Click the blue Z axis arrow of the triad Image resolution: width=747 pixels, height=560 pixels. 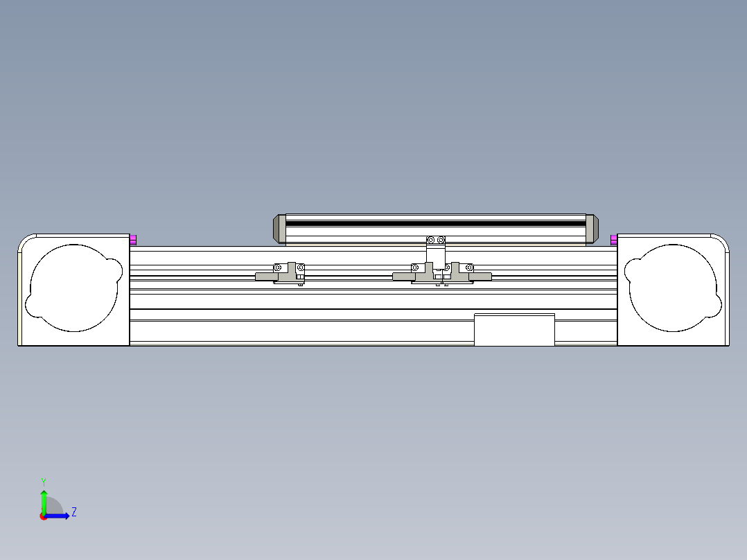tap(58, 516)
